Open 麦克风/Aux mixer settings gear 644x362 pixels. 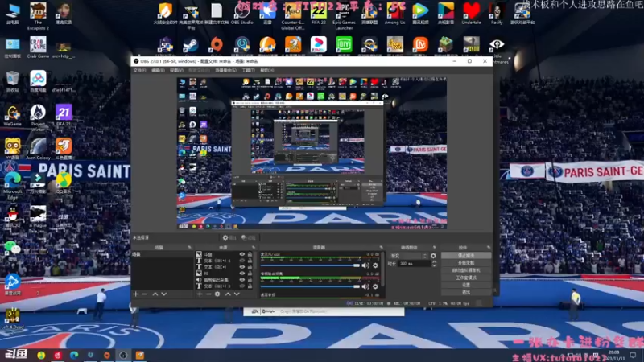(375, 265)
